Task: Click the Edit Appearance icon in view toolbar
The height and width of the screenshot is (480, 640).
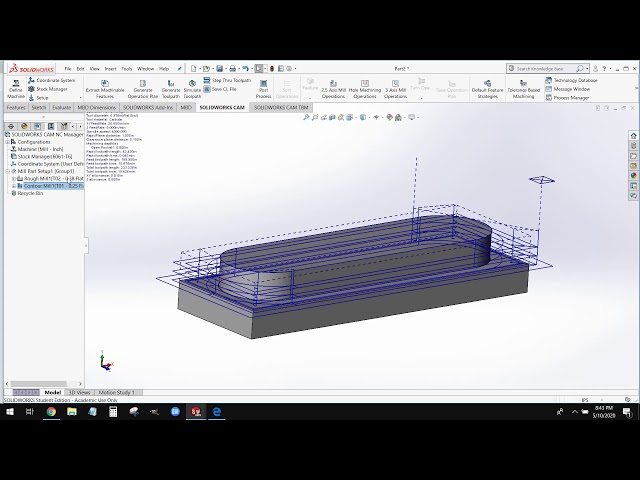Action: click(x=389, y=118)
